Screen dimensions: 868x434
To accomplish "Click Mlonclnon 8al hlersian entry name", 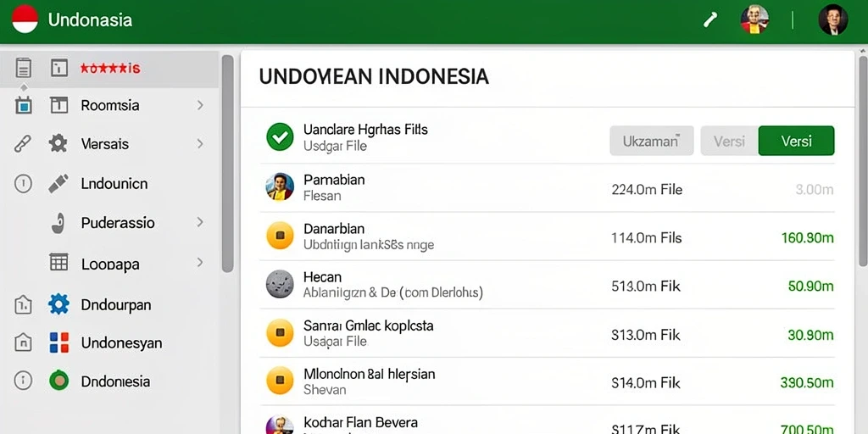I will click(370, 374).
